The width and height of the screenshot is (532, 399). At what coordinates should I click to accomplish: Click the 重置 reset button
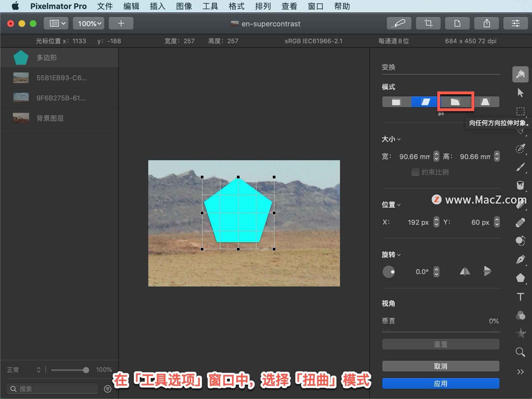pos(441,344)
